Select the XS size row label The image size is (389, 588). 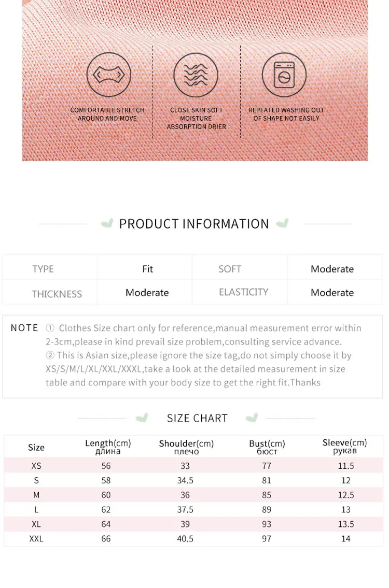(x=36, y=466)
